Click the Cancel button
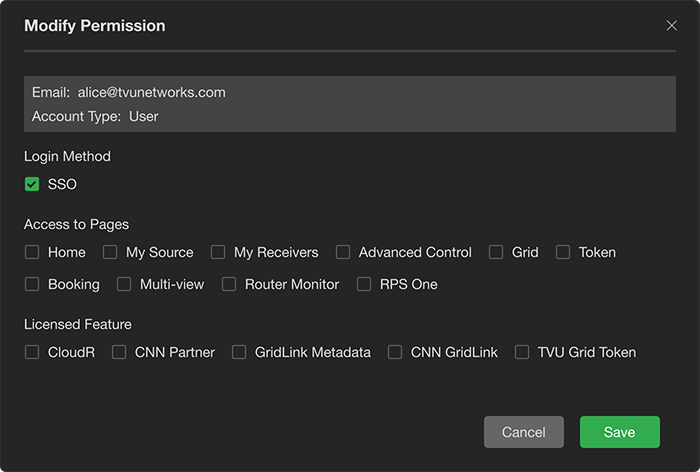The height and width of the screenshot is (472, 700). tap(524, 432)
